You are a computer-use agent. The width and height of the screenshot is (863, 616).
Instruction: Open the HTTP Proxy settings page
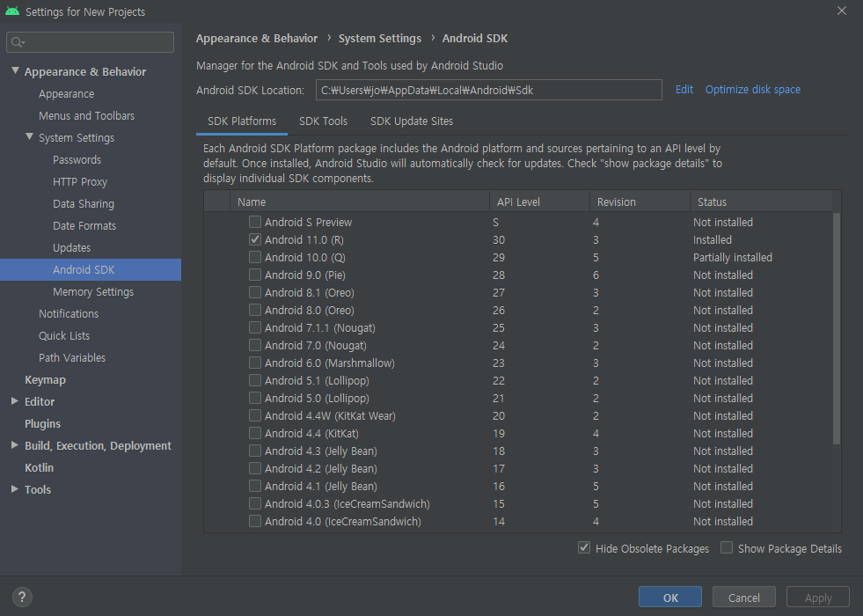point(80,181)
